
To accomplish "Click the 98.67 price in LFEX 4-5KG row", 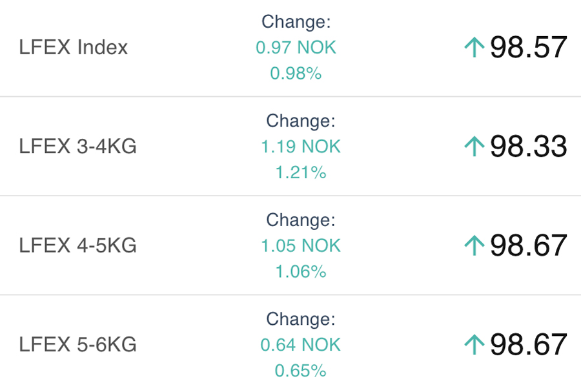I will 528,245.
